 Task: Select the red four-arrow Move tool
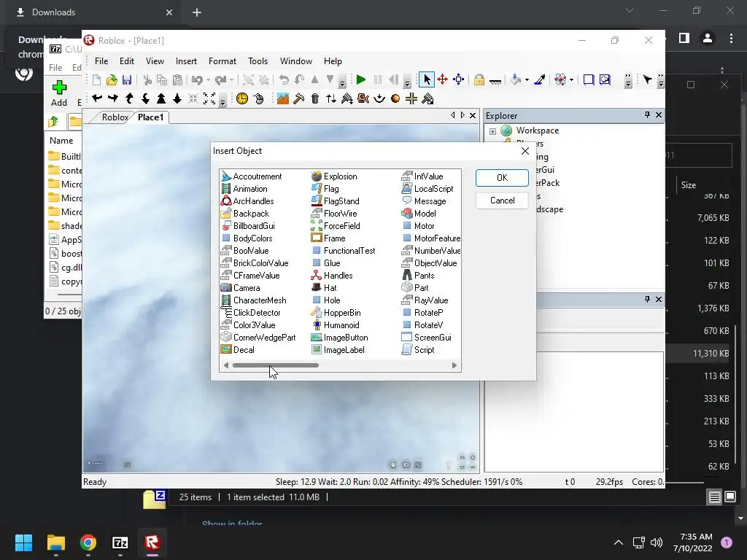click(443, 79)
